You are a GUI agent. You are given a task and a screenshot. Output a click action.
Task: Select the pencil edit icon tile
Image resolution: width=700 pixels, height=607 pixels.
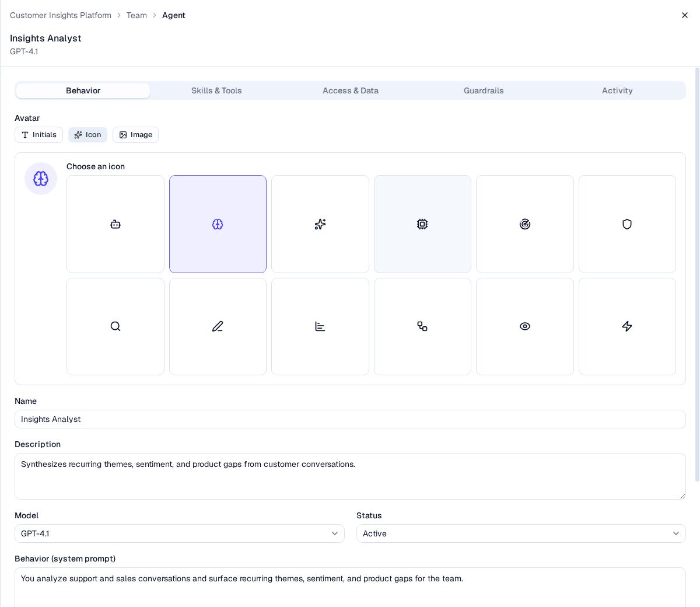pyautogui.click(x=218, y=326)
